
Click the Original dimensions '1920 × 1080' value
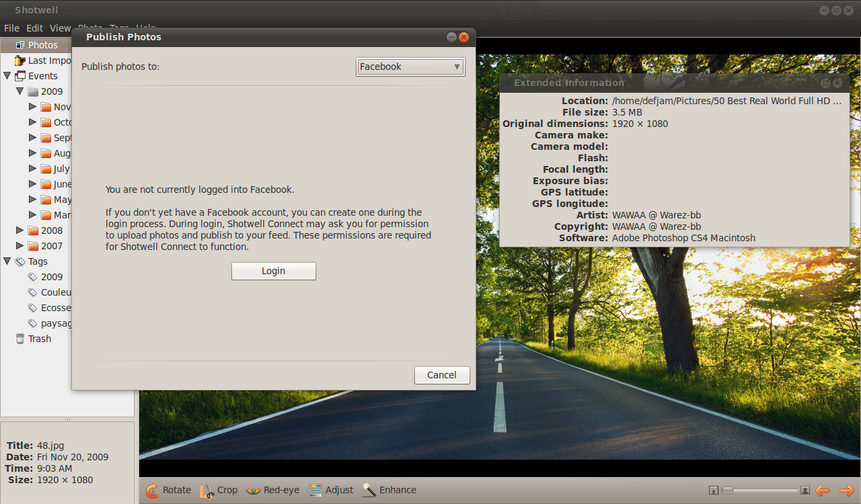tap(640, 124)
